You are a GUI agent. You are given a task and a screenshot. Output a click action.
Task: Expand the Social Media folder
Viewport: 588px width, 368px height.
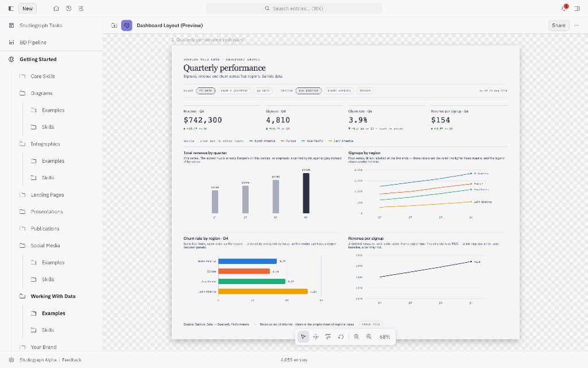(45, 245)
